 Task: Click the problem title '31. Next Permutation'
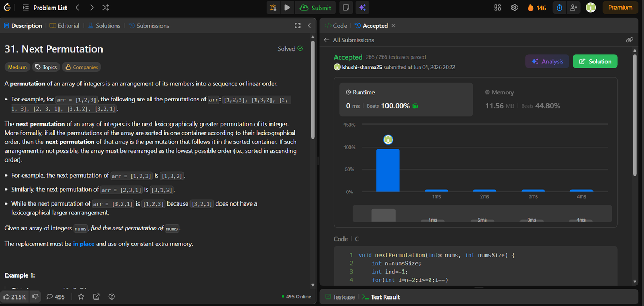[54, 49]
